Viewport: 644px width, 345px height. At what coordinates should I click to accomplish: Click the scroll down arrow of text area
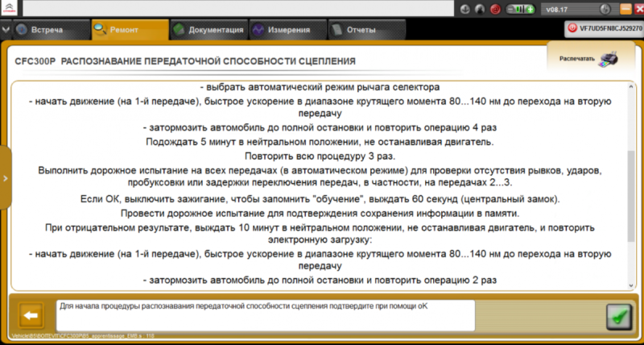click(631, 285)
